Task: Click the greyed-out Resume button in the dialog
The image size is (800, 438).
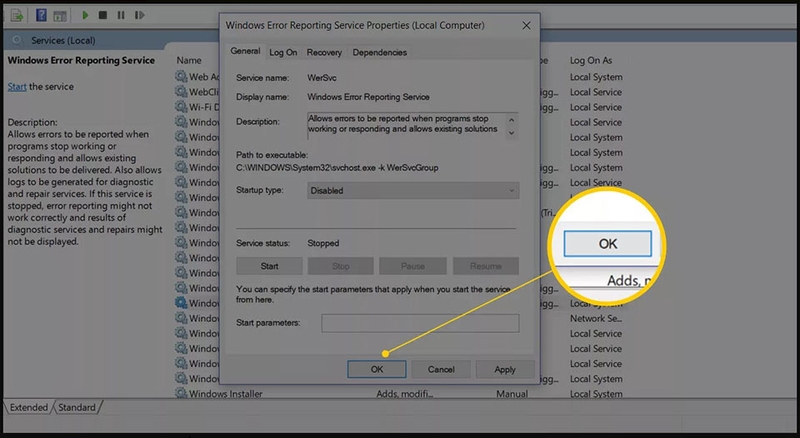Action: [x=486, y=266]
